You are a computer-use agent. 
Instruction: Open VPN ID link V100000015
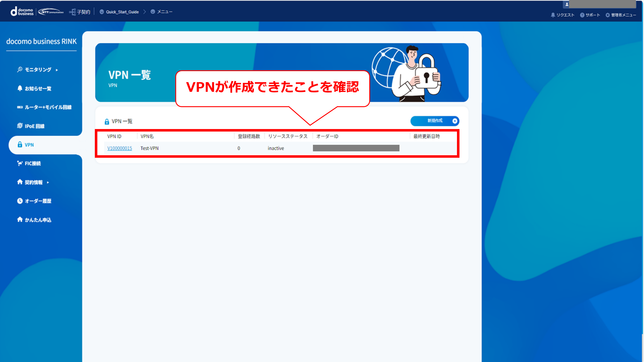coord(119,148)
